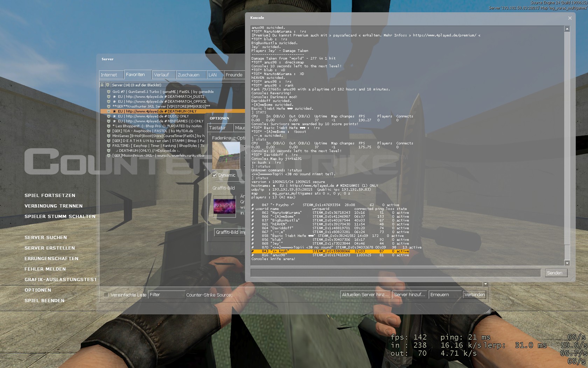
Task: Select Grafik-Auslastungstest menu item
Action: (60, 280)
